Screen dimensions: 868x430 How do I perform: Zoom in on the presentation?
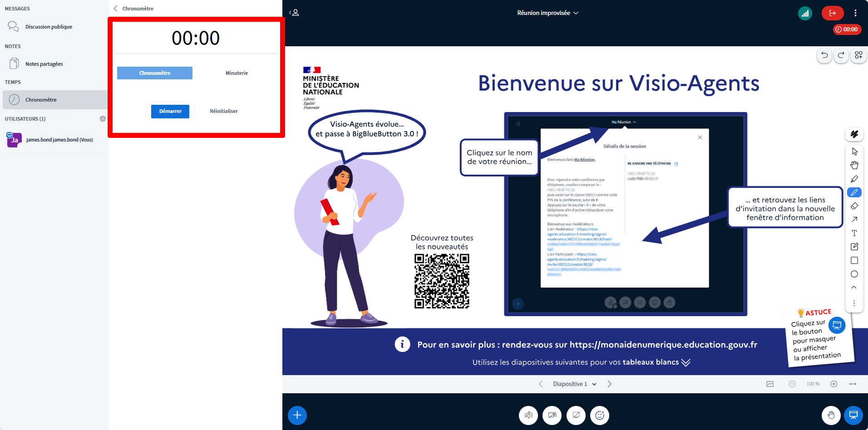pyautogui.click(x=834, y=384)
